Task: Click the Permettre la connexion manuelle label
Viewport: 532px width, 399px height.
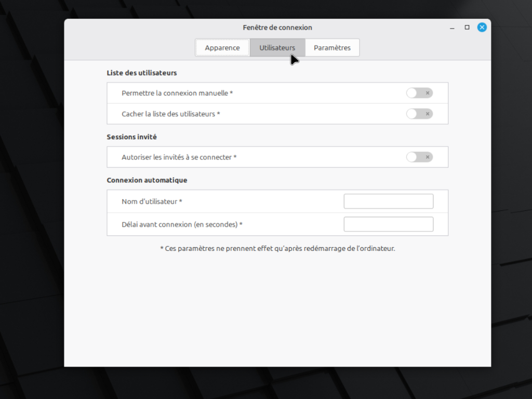Action: tap(177, 94)
